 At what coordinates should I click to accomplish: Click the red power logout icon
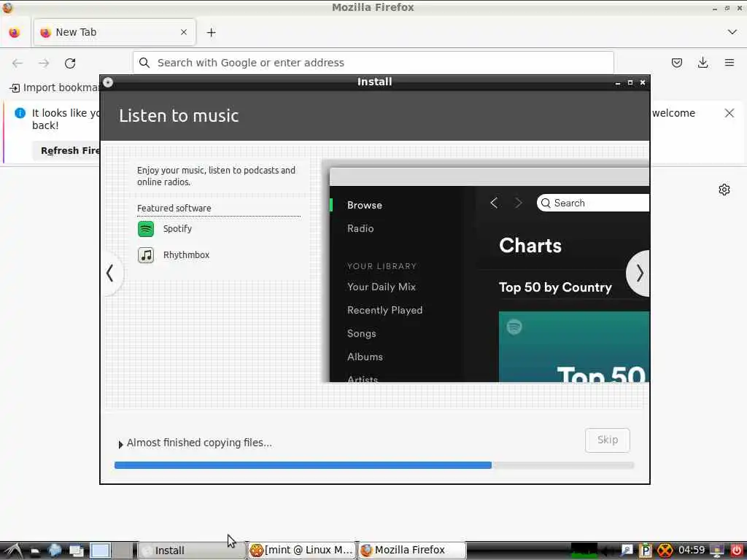737,551
